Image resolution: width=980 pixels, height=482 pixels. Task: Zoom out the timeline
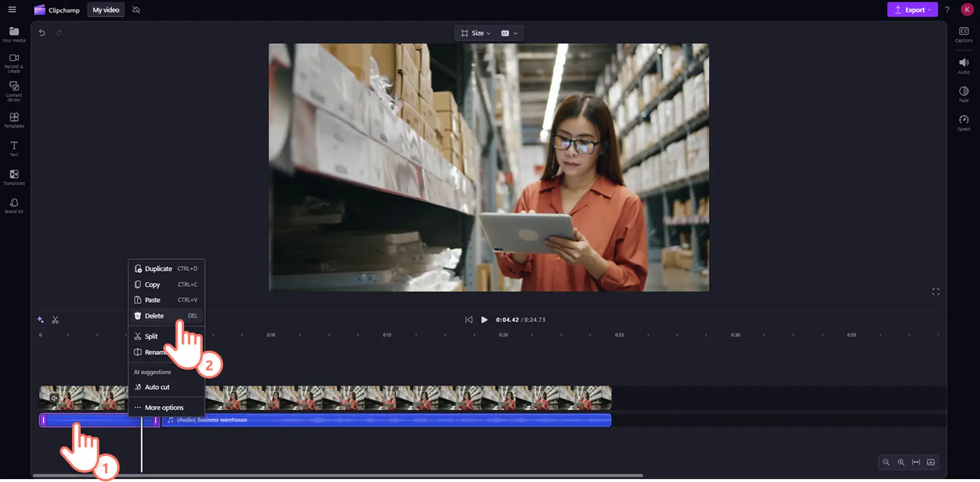(x=886, y=462)
